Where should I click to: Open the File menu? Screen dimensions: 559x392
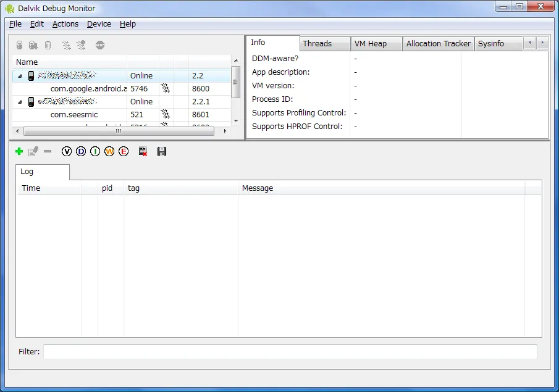tap(15, 24)
